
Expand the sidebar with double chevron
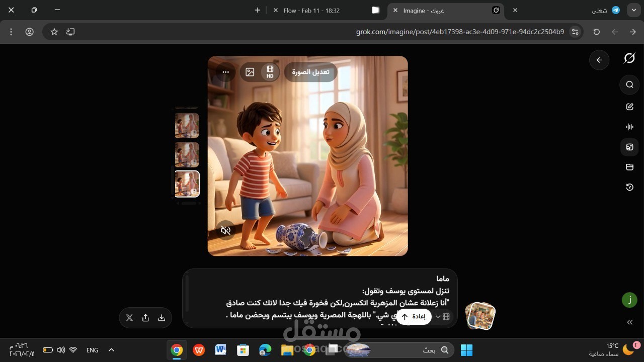(629, 322)
